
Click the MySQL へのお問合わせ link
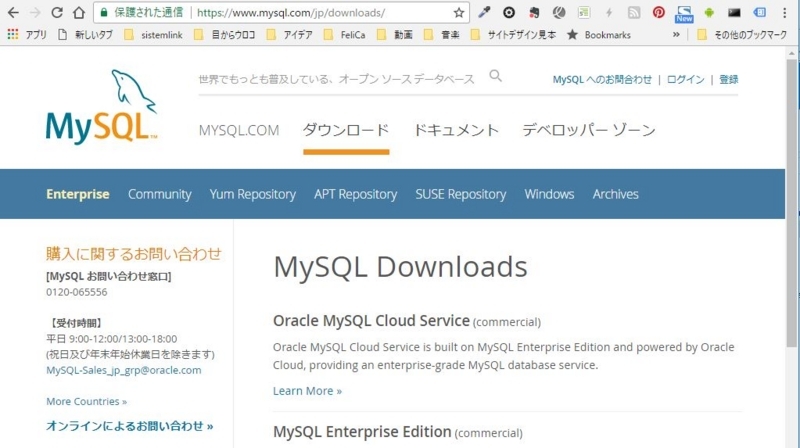pyautogui.click(x=602, y=80)
